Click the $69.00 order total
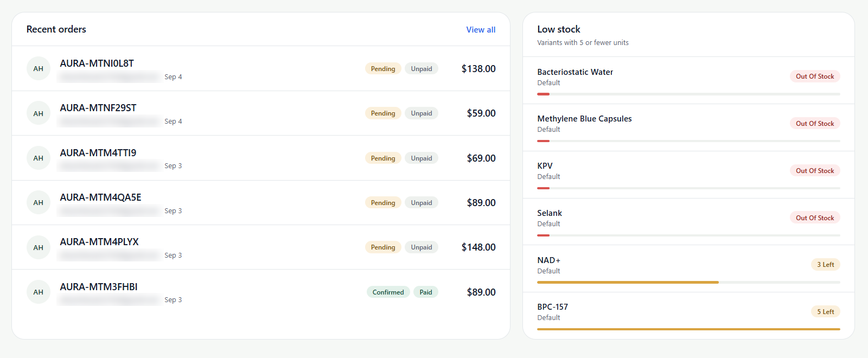The height and width of the screenshot is (358, 868). (481, 158)
